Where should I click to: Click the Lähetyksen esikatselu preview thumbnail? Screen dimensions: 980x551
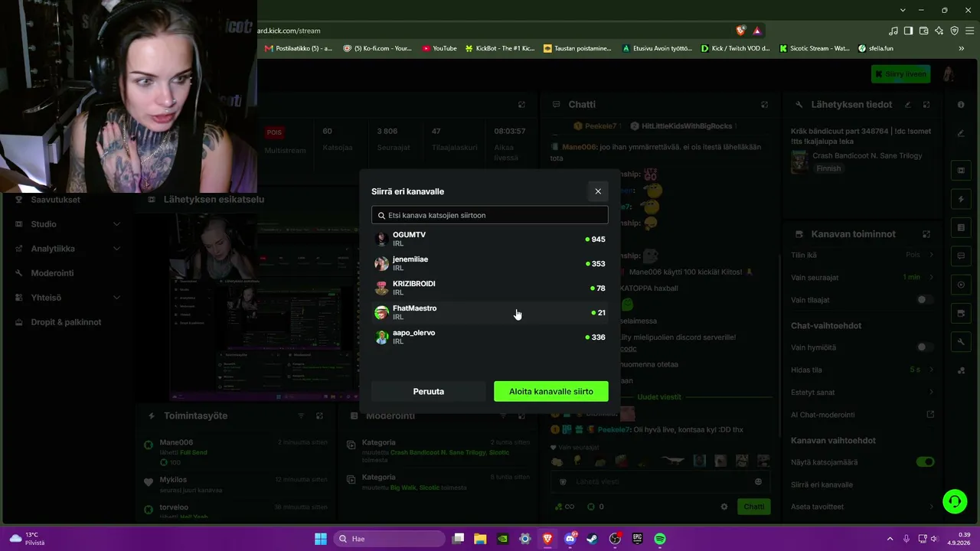click(x=264, y=307)
